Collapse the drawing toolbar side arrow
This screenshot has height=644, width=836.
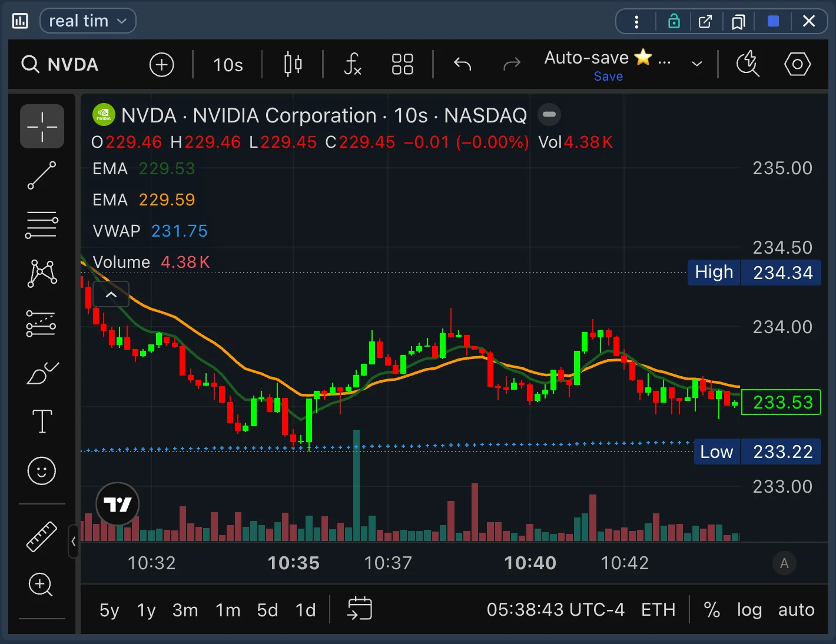(x=73, y=541)
